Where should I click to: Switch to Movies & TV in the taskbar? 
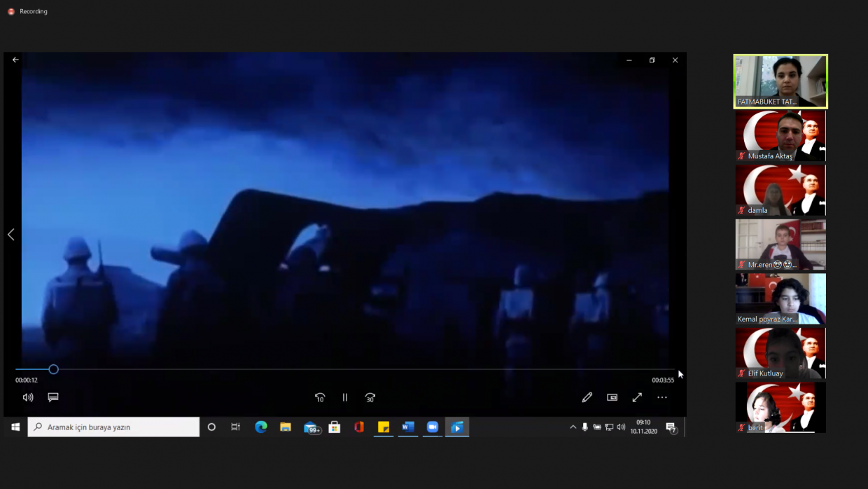pyautogui.click(x=457, y=427)
